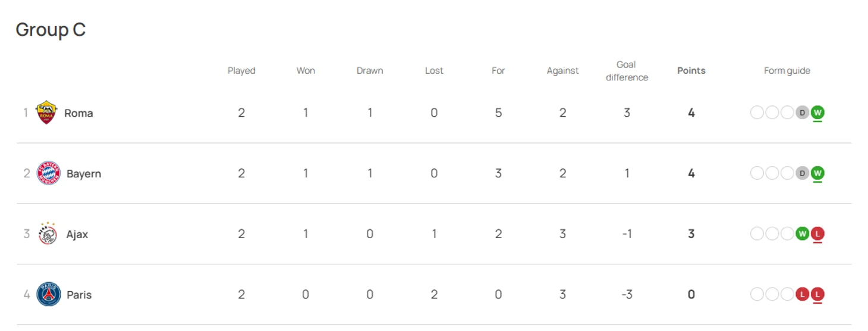Click Roma's grey D form badge

click(802, 113)
